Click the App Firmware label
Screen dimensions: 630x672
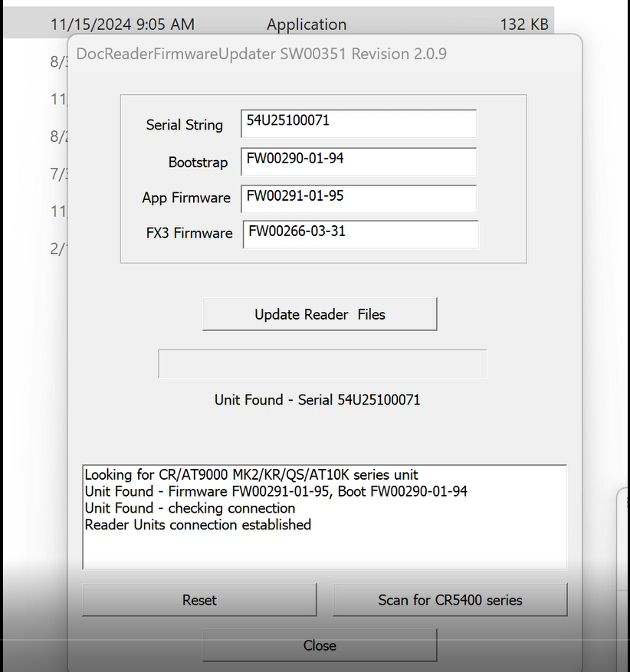click(x=186, y=198)
